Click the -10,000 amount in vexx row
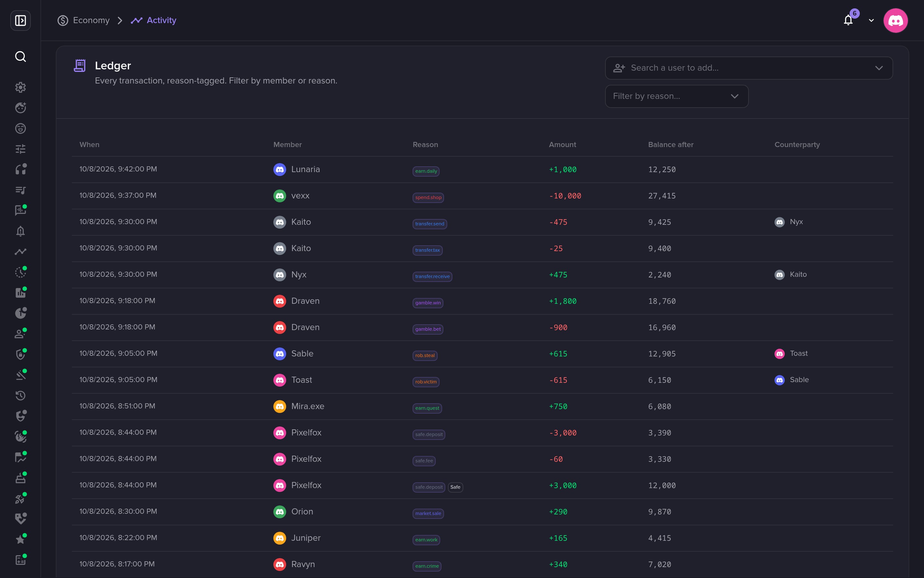Screen dimensions: 924x578 coord(565,196)
